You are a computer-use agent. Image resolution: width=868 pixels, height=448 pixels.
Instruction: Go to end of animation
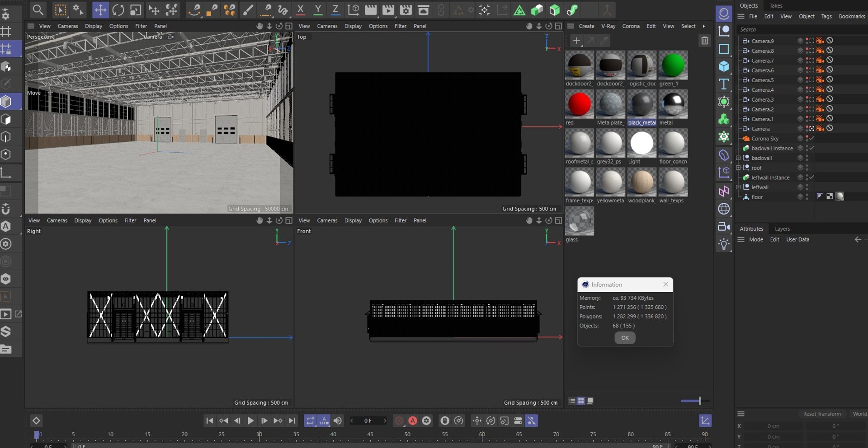point(292,420)
